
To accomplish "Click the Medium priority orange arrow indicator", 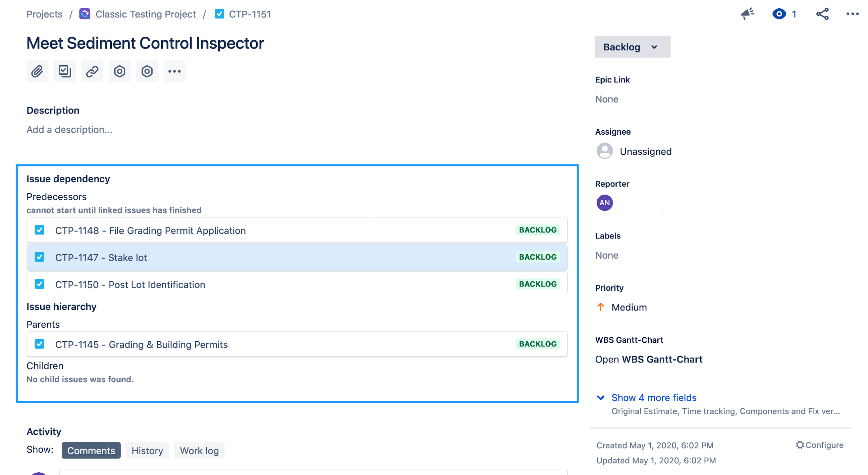I will (601, 307).
